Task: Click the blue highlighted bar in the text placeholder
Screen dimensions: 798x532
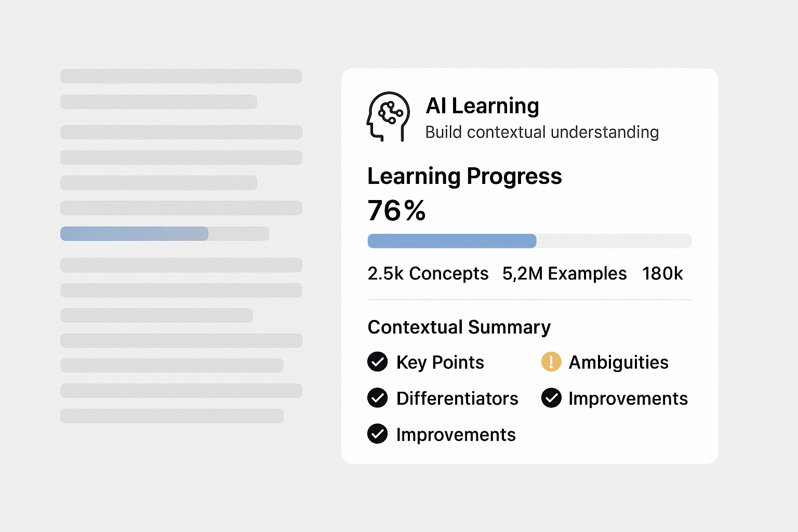Action: [x=135, y=234]
